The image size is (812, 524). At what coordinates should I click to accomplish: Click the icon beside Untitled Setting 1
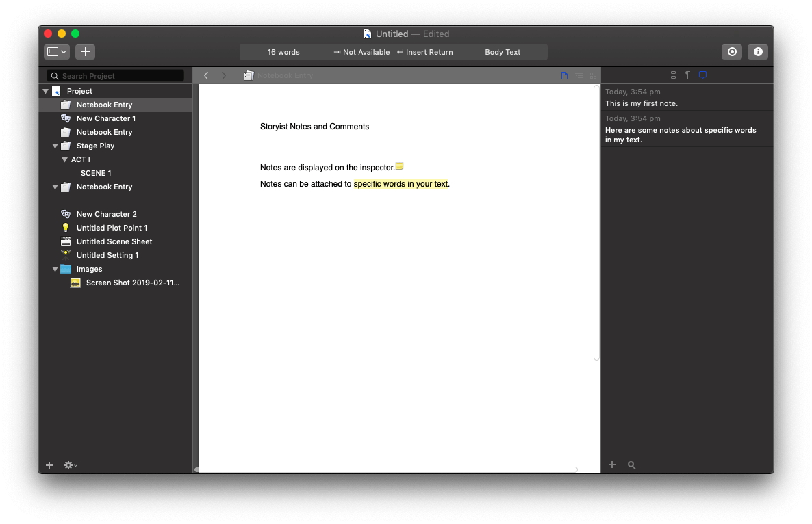[x=66, y=255]
